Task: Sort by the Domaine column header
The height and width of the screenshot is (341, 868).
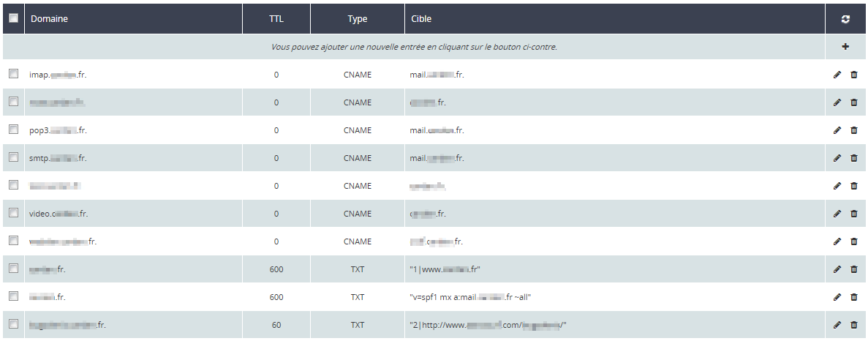Action: [49, 19]
